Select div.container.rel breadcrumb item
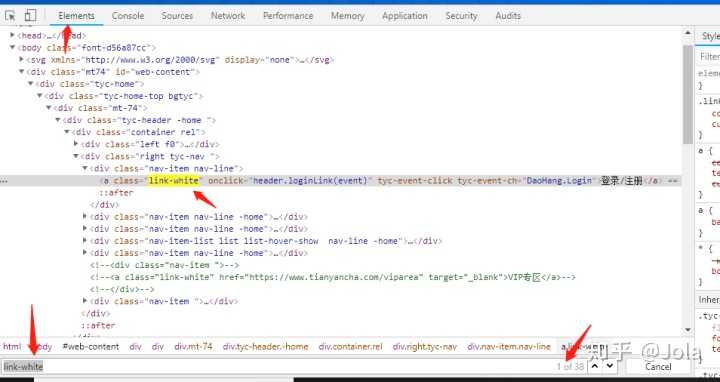 (x=350, y=347)
